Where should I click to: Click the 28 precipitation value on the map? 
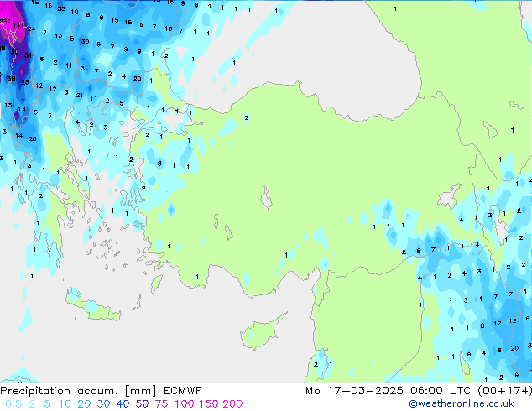pyautogui.click(x=25, y=82)
